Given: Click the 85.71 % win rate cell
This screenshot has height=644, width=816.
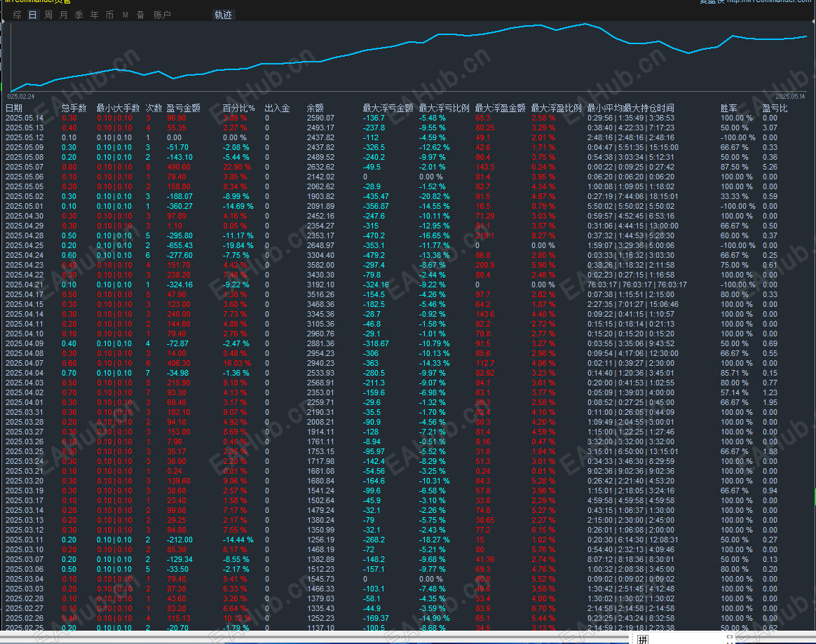Looking at the screenshot, I should pyautogui.click(x=734, y=373).
